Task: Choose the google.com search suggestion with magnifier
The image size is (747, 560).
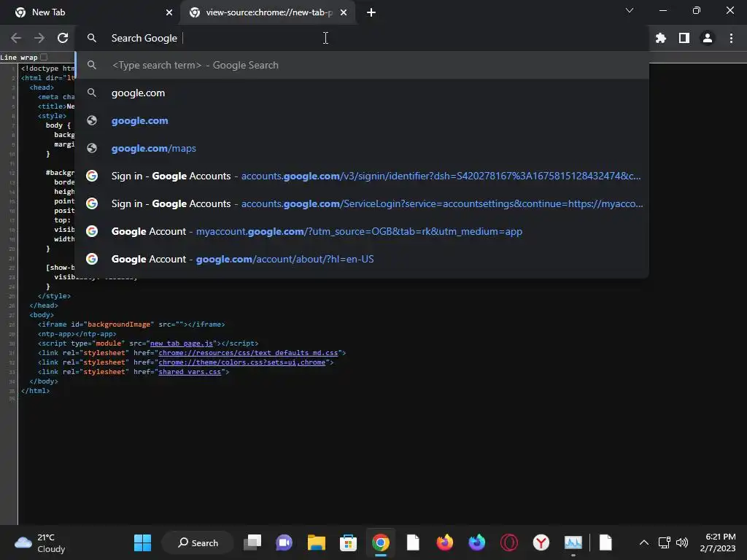Action: point(362,93)
